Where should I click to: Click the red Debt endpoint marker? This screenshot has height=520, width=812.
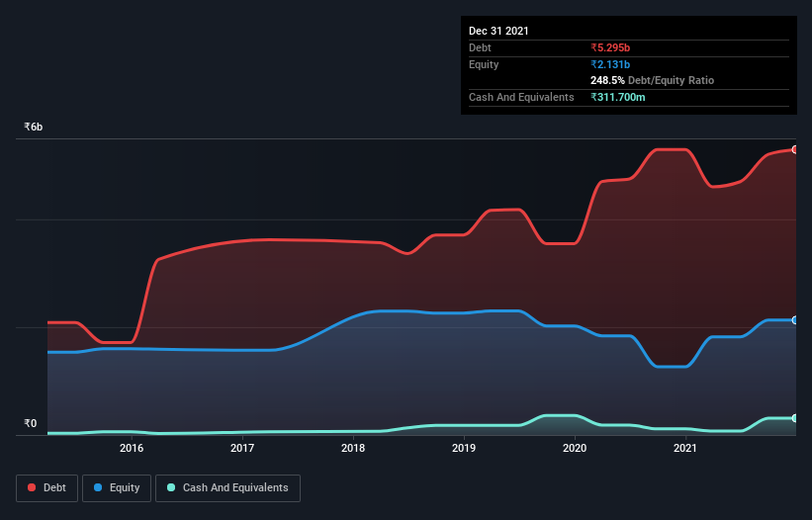(x=795, y=149)
